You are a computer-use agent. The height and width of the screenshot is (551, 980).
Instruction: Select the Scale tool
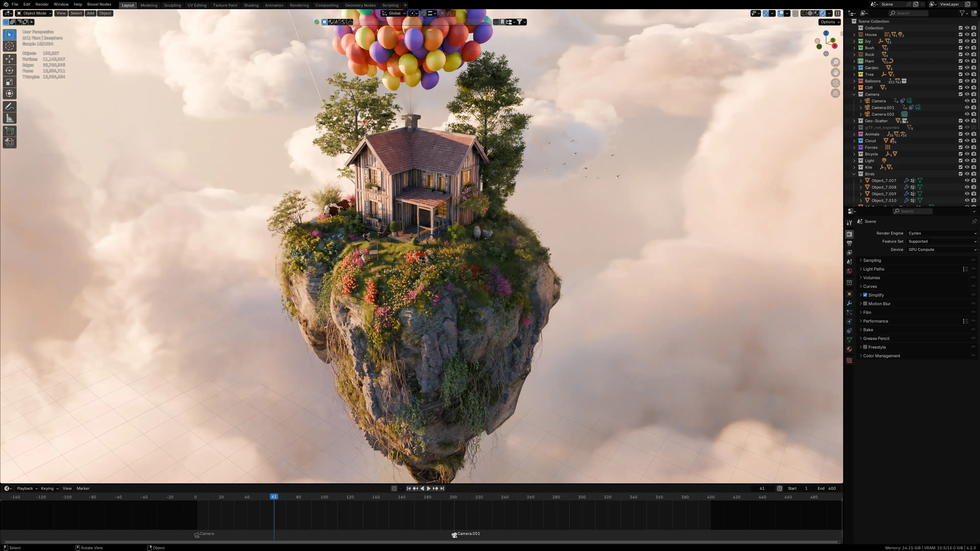[9, 82]
